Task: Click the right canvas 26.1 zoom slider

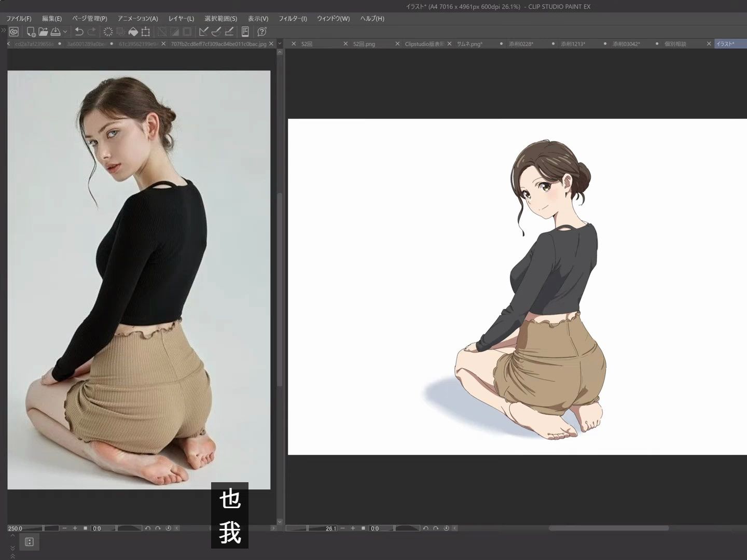Action: point(311,528)
